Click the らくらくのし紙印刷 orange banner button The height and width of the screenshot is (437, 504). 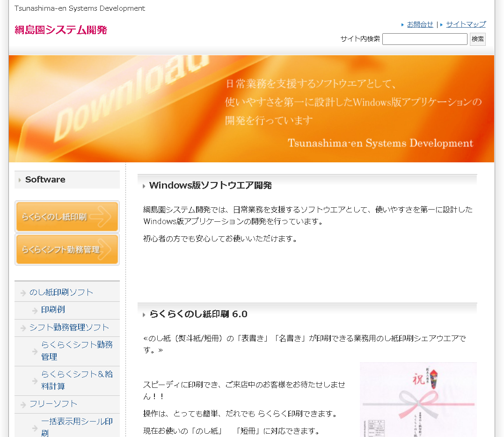[67, 217]
